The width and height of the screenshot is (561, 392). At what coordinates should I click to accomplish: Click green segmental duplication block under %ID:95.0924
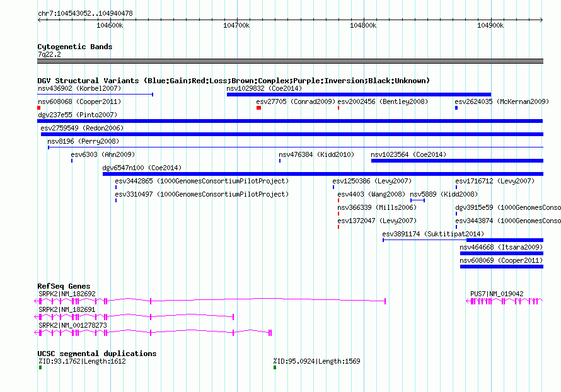coord(275,367)
